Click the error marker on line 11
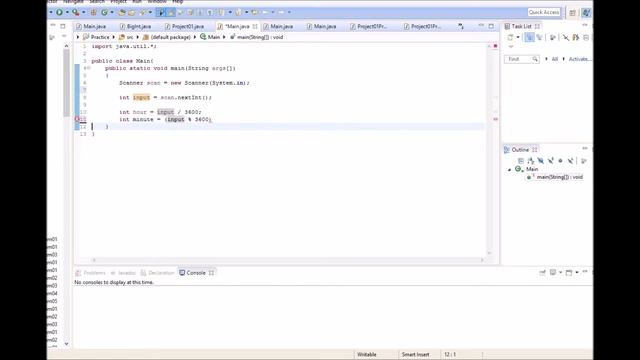Viewport: 640px width, 360px height. (77, 119)
